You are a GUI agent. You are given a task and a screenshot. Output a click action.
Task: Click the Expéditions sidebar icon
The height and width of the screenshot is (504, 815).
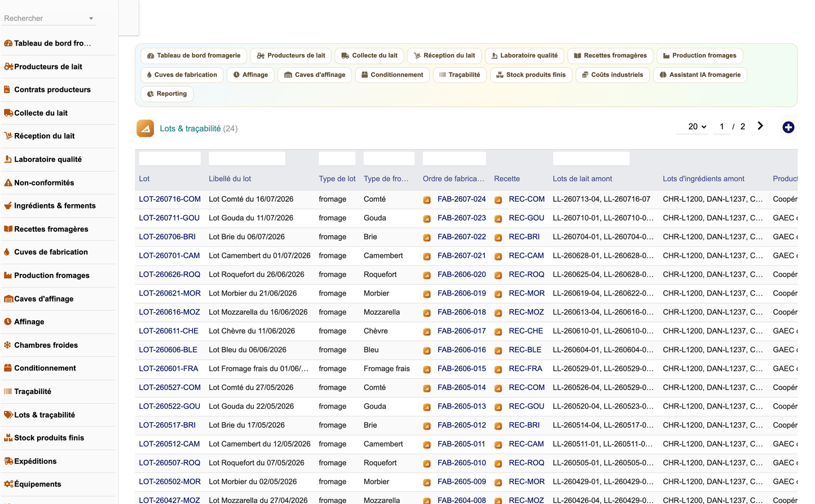point(8,461)
